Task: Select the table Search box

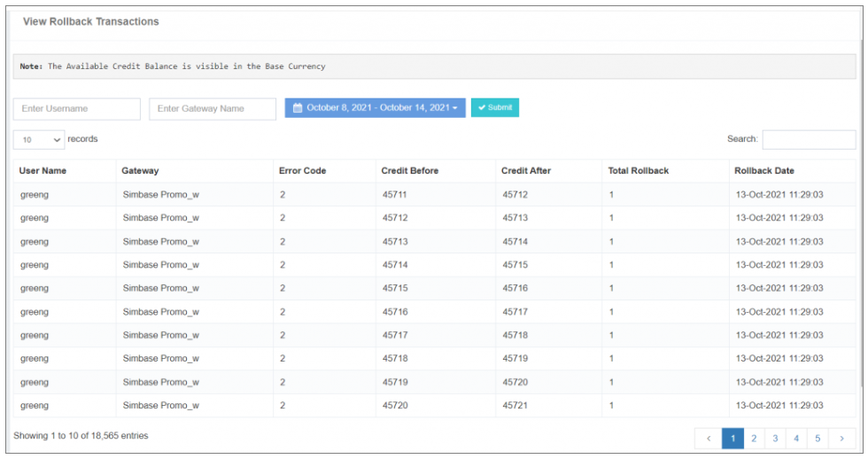Action: (809, 140)
